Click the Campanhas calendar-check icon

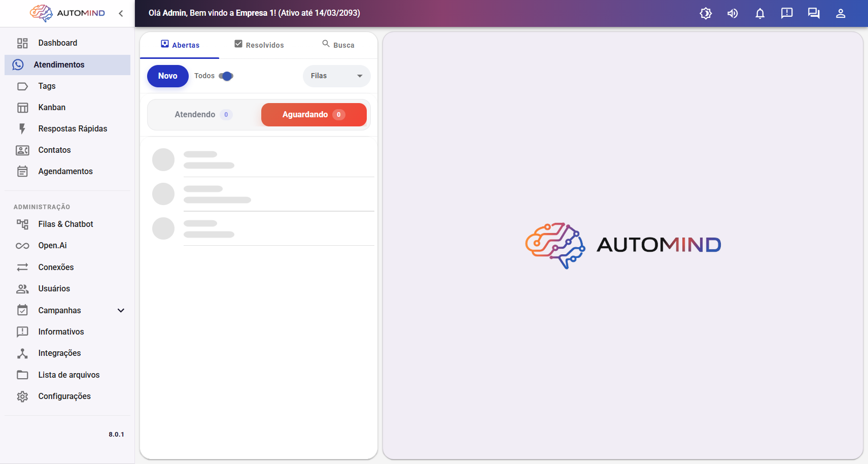[22, 310]
